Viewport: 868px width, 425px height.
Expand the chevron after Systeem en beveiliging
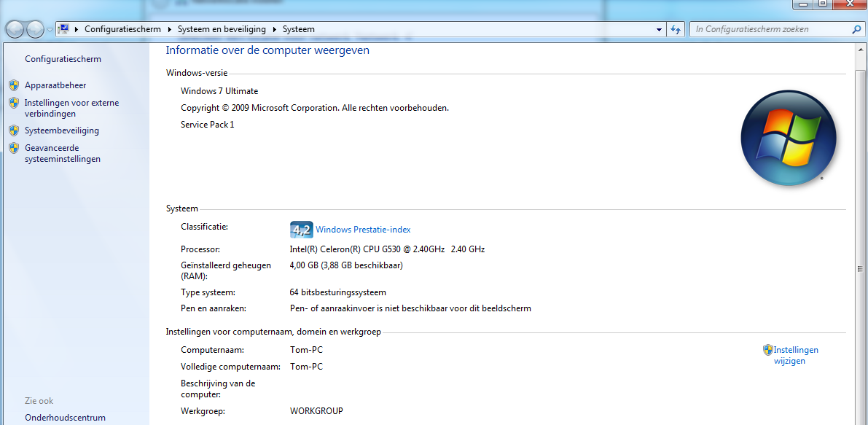274,29
